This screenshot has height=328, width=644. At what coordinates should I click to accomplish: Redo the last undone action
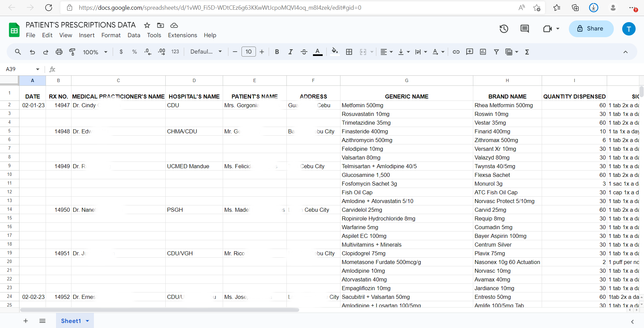pos(46,52)
